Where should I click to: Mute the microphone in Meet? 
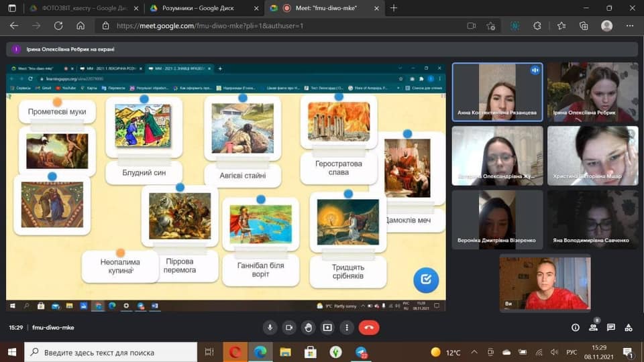pos(270,328)
